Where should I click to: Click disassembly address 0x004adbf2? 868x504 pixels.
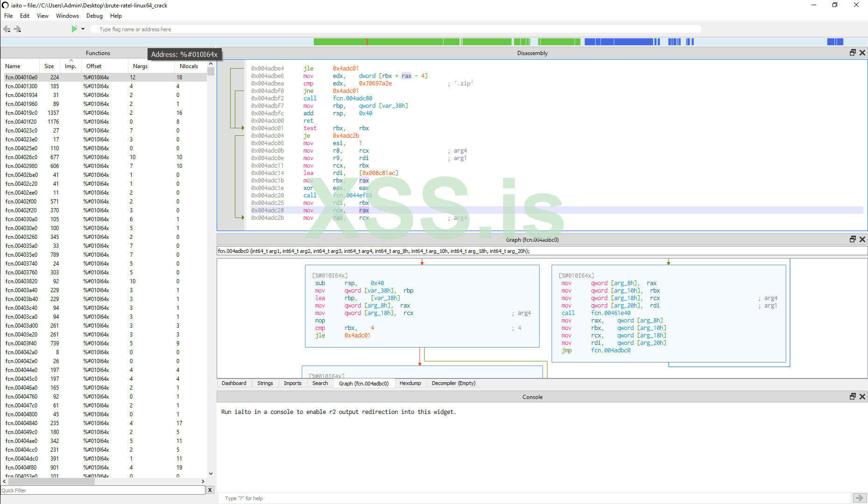tap(268, 98)
